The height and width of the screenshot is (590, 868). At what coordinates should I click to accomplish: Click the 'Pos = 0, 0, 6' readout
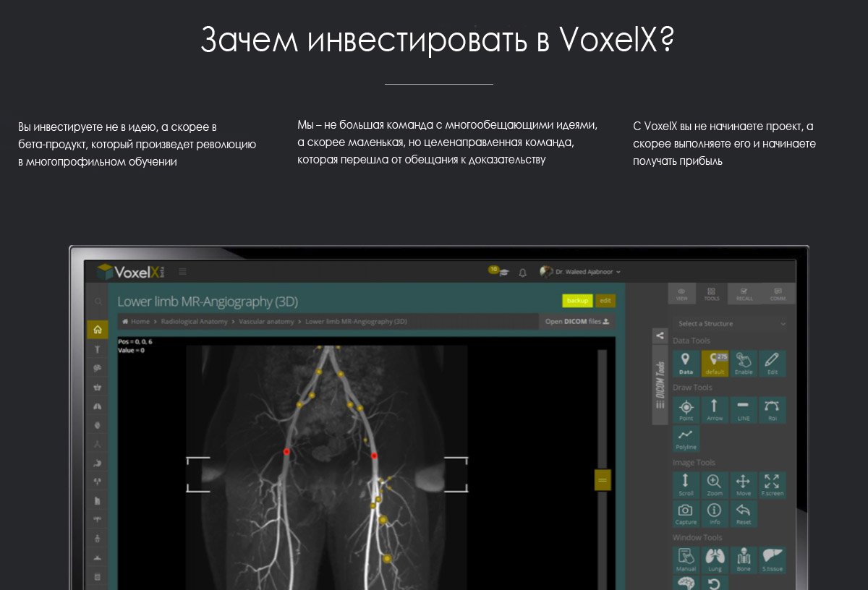[x=135, y=341]
